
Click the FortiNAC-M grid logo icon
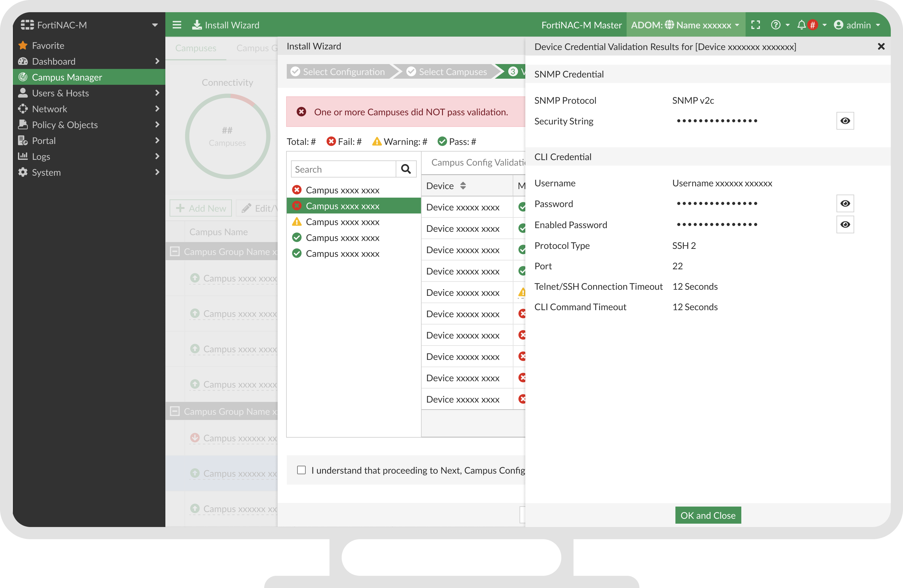(x=27, y=25)
